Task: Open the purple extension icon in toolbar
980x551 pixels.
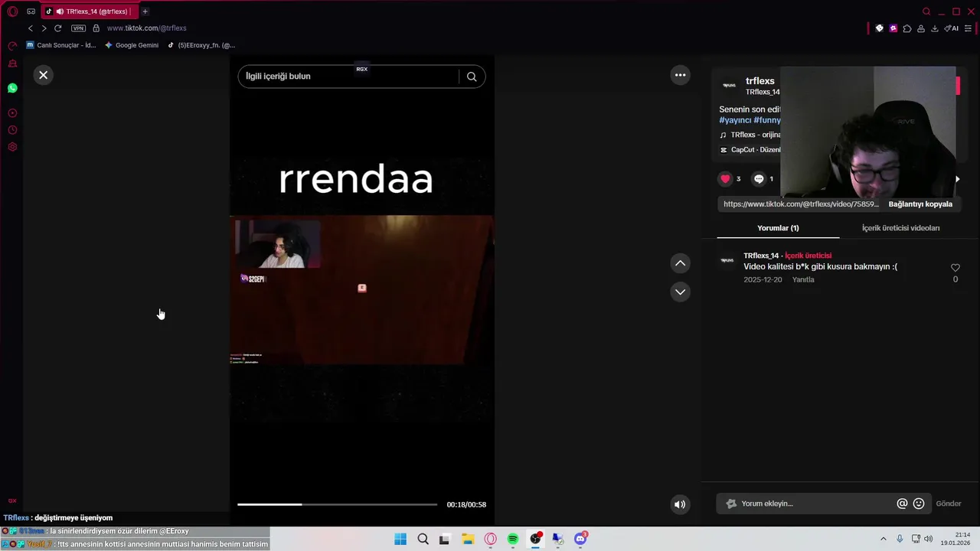Action: (x=893, y=28)
